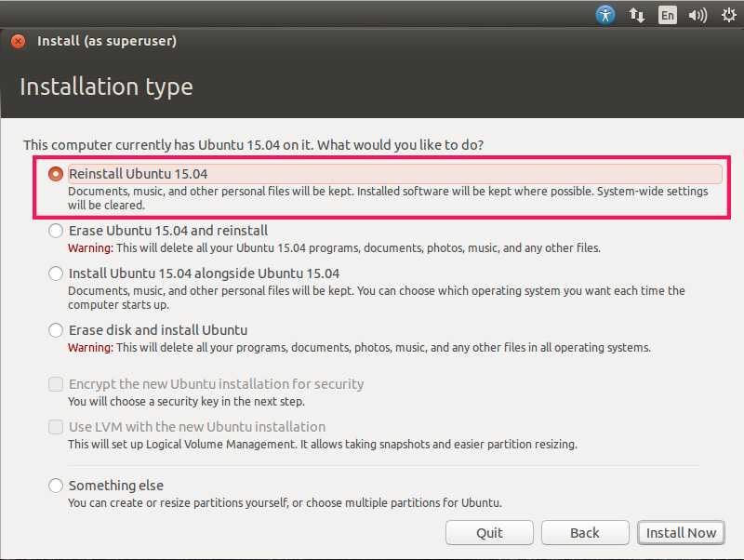The width and height of the screenshot is (744, 560).
Task: Open the universal access menu
Action: (605, 15)
